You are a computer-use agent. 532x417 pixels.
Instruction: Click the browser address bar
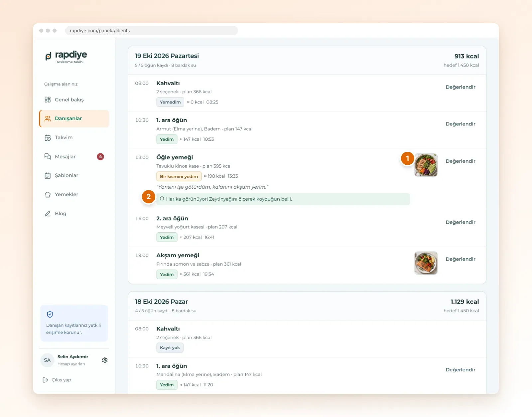tap(151, 31)
